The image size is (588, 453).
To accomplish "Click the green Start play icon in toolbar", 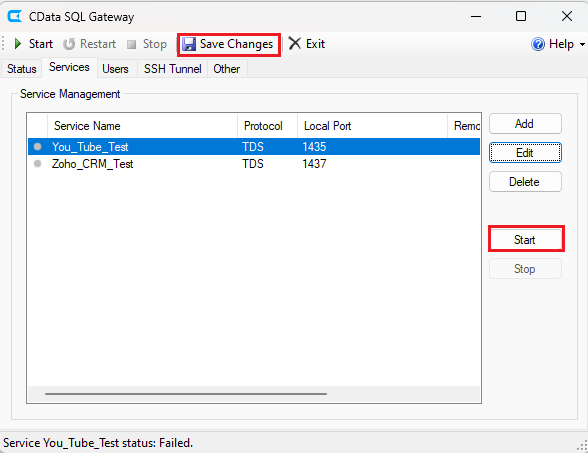I will click(x=18, y=44).
